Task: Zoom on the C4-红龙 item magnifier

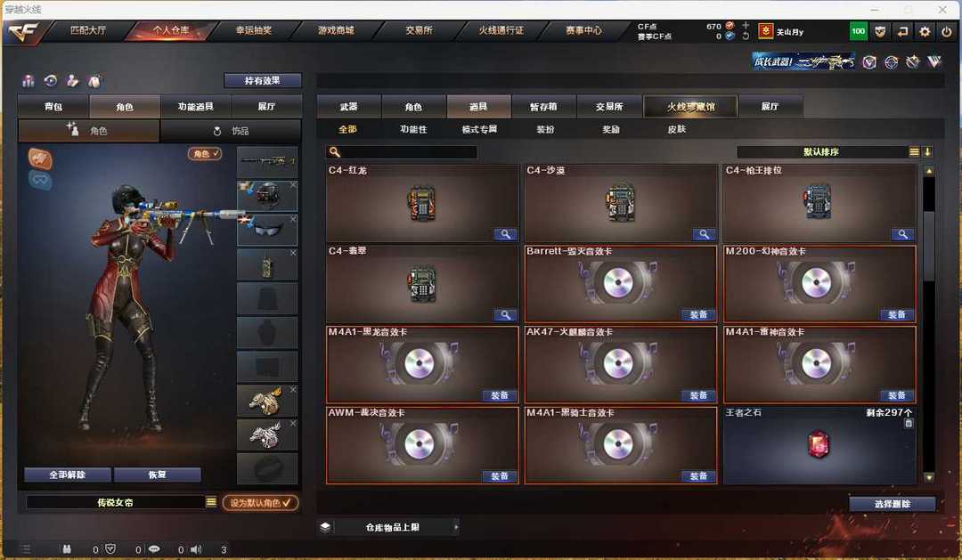Action: tap(505, 234)
